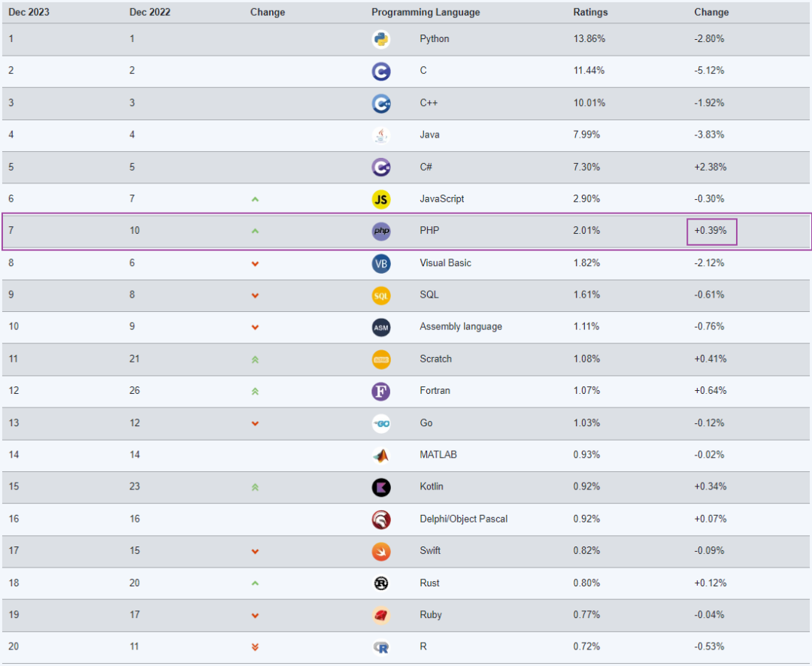Select the Ruby gem icon

pos(381,615)
